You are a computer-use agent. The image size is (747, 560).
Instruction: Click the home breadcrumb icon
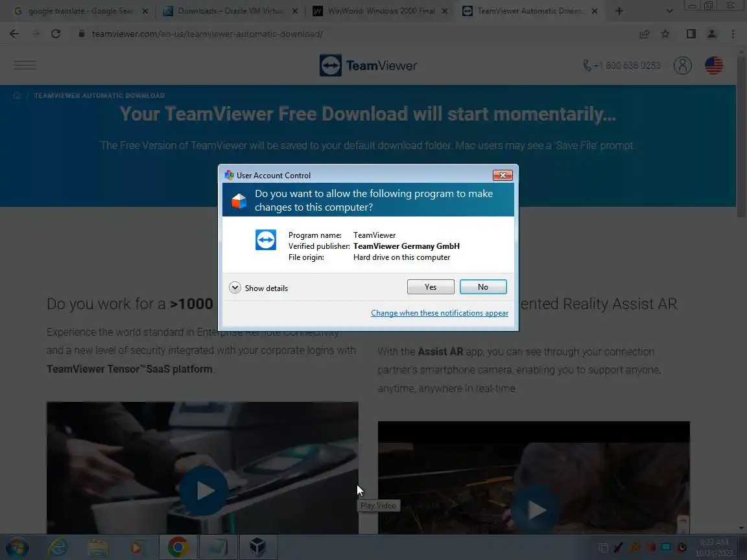click(x=17, y=96)
